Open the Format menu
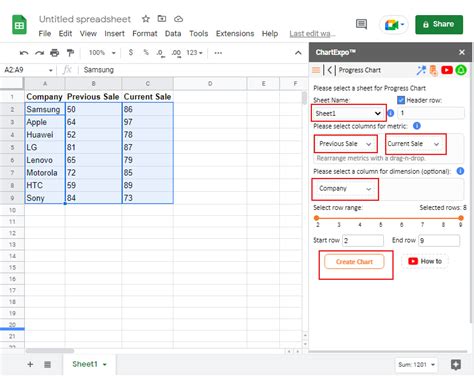 [145, 34]
